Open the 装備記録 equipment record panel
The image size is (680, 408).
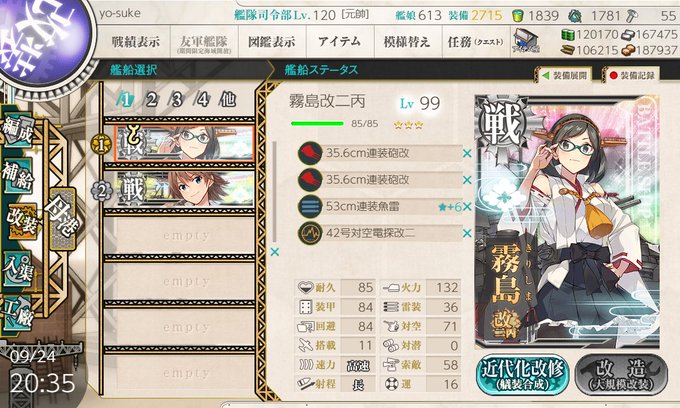[631, 75]
